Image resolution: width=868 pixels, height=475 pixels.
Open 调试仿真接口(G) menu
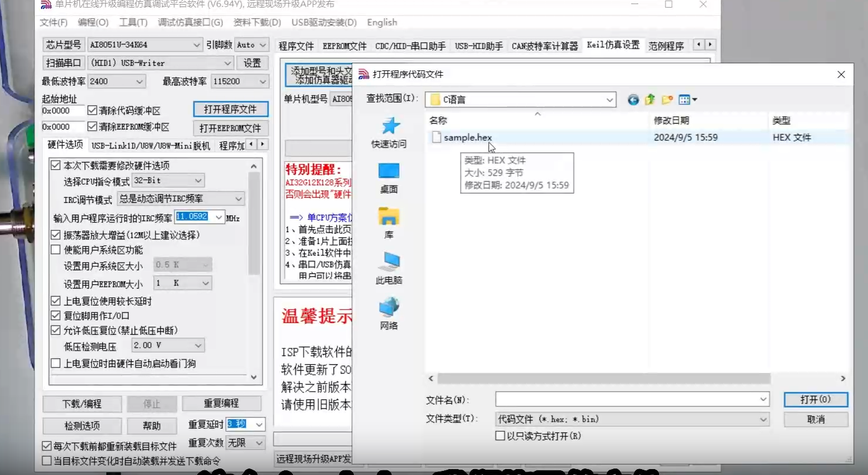coord(190,22)
